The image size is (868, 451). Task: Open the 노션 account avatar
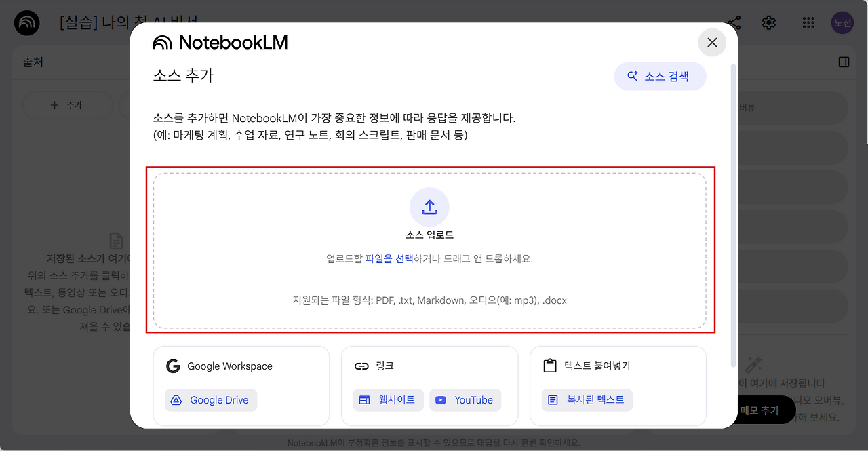point(842,22)
